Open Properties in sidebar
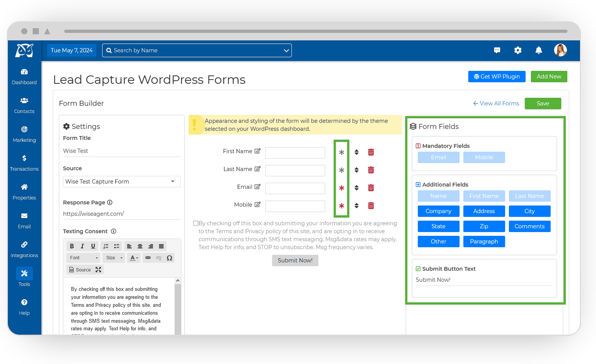The width and height of the screenshot is (596, 364). coord(24,192)
